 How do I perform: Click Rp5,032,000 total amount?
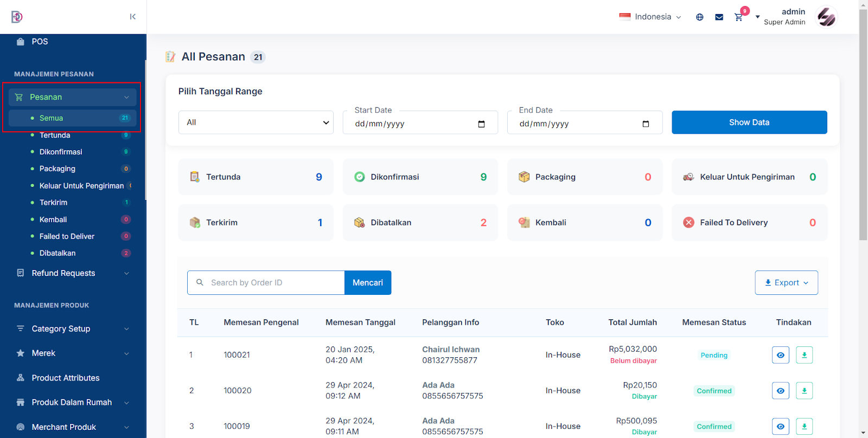coord(633,349)
